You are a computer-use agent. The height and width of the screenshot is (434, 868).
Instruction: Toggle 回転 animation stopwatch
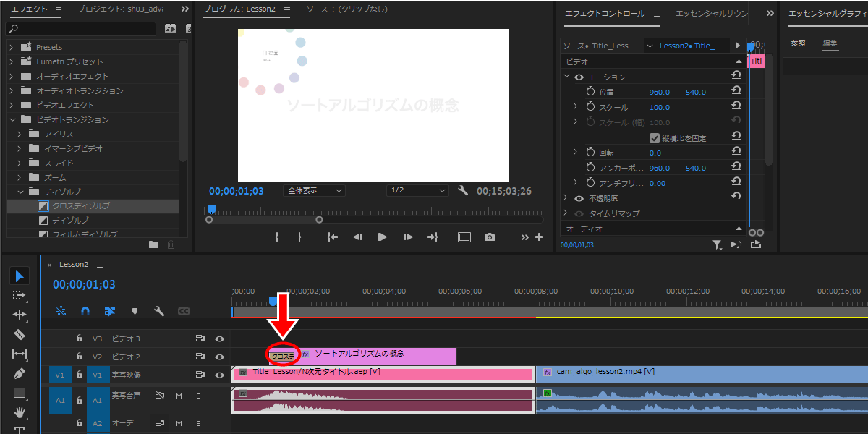pos(590,153)
